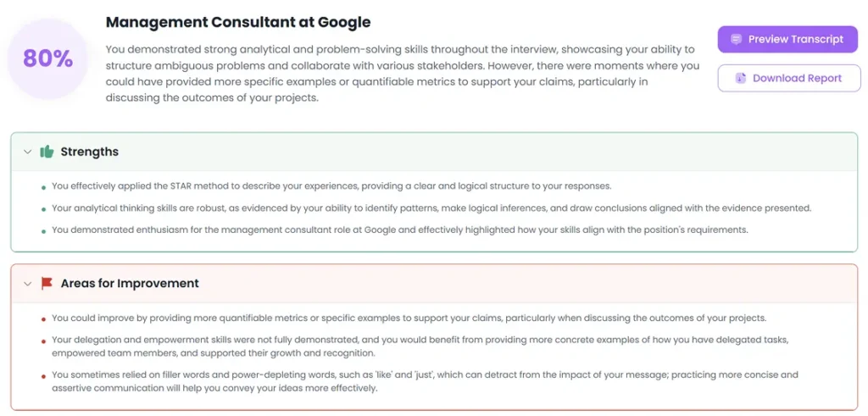The width and height of the screenshot is (868, 416).
Task: Click the Management Consultant at Google heading
Action: 238,22
